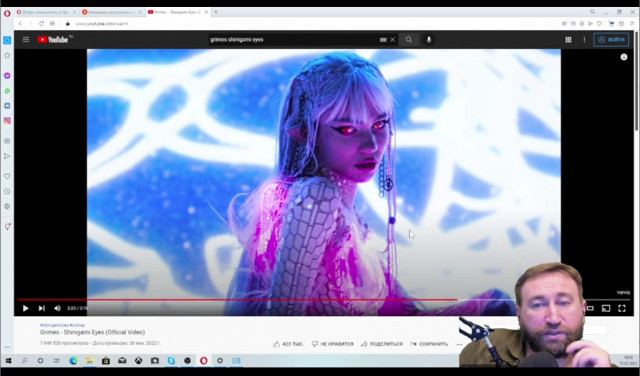Open Messenger in Opera sidebar
Viewport: 640px width, 376px height.
coord(7,76)
